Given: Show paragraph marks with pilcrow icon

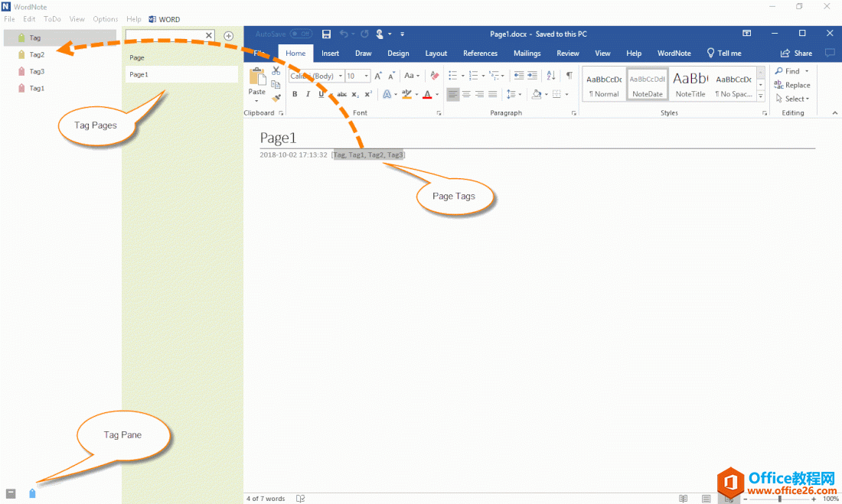Looking at the screenshot, I should click(x=569, y=76).
